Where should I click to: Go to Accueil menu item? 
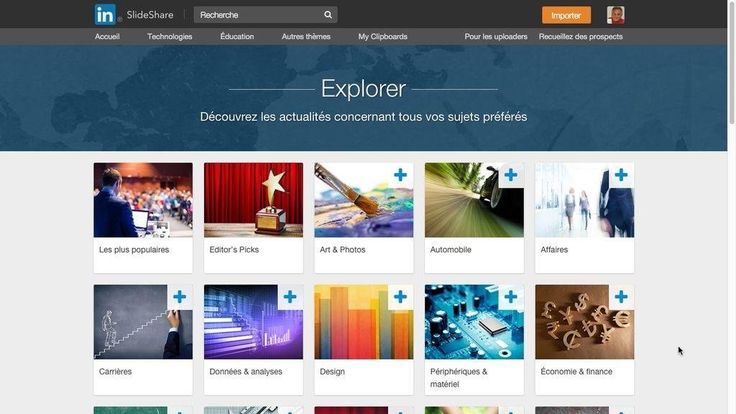coord(107,37)
